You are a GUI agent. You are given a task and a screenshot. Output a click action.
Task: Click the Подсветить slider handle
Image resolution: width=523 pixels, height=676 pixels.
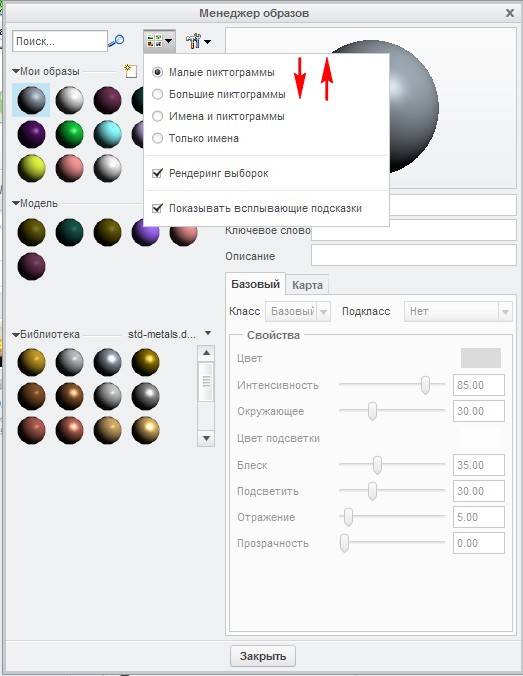pyautogui.click(x=372, y=491)
